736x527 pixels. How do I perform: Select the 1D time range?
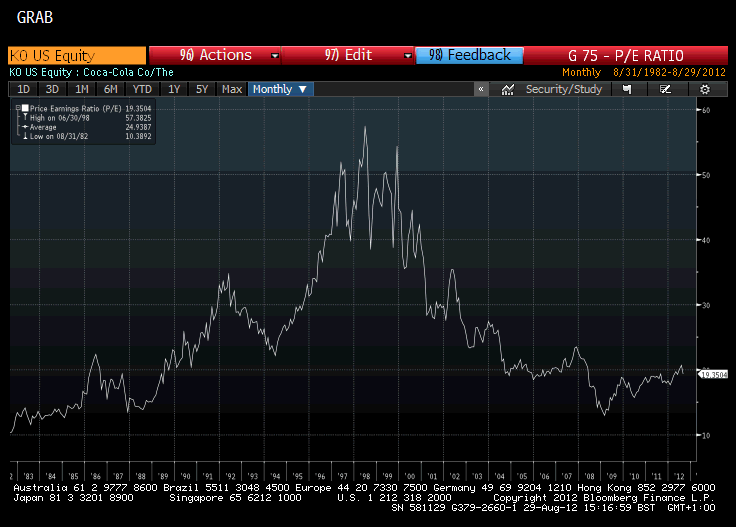point(23,89)
